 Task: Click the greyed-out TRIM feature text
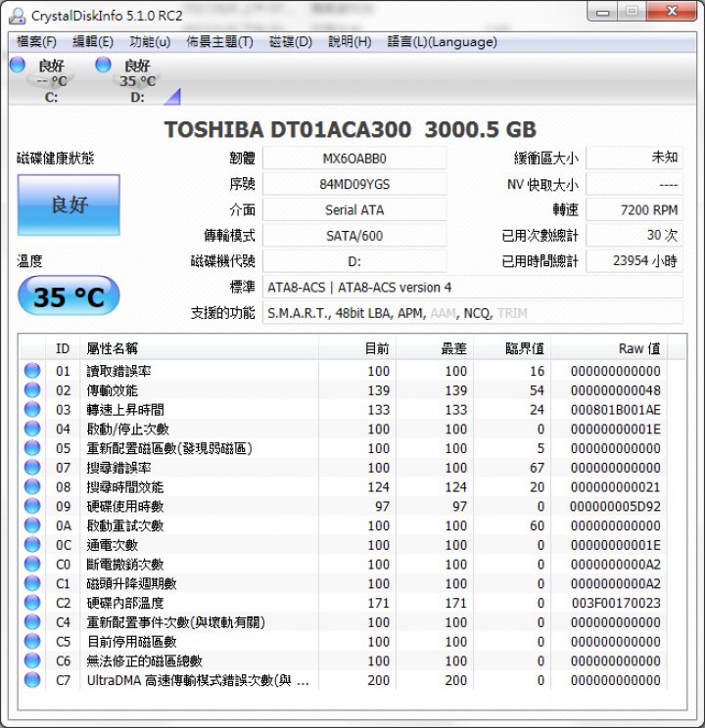click(512, 313)
